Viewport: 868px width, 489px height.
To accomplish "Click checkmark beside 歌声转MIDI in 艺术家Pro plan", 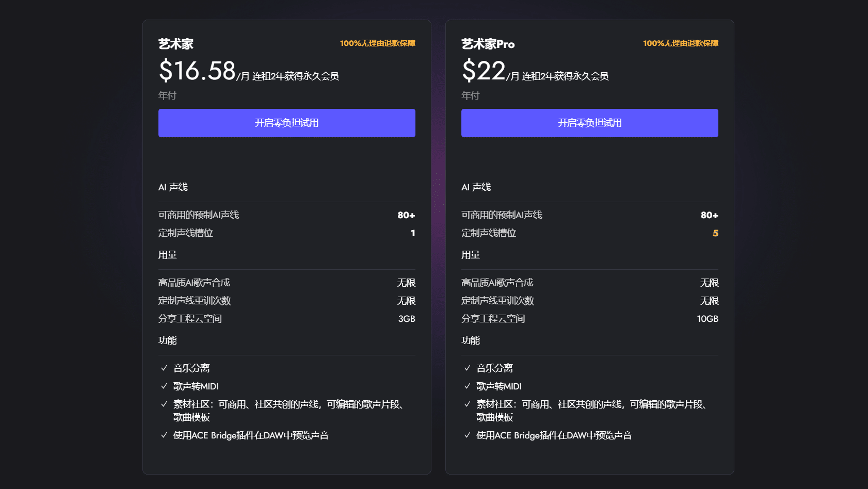I will (467, 386).
